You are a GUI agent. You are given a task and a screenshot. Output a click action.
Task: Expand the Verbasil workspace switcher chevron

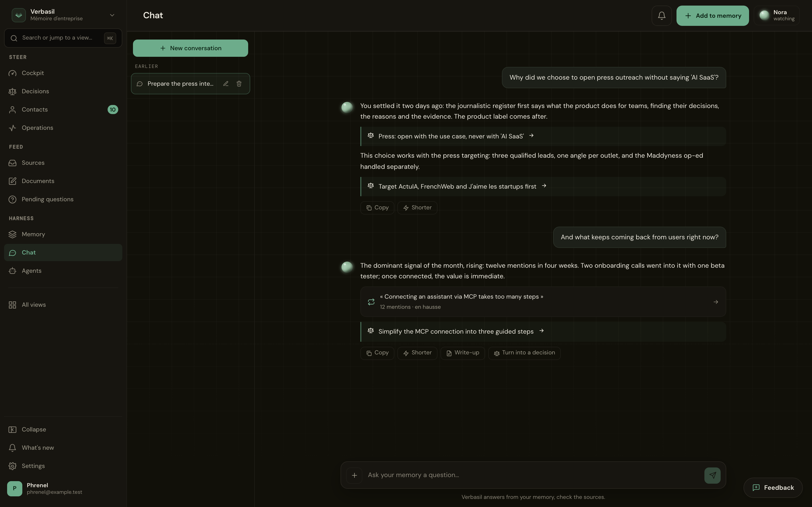pyautogui.click(x=112, y=15)
